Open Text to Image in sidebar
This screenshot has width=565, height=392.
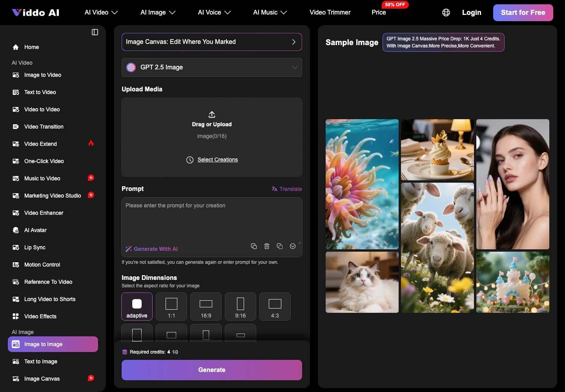53,361
